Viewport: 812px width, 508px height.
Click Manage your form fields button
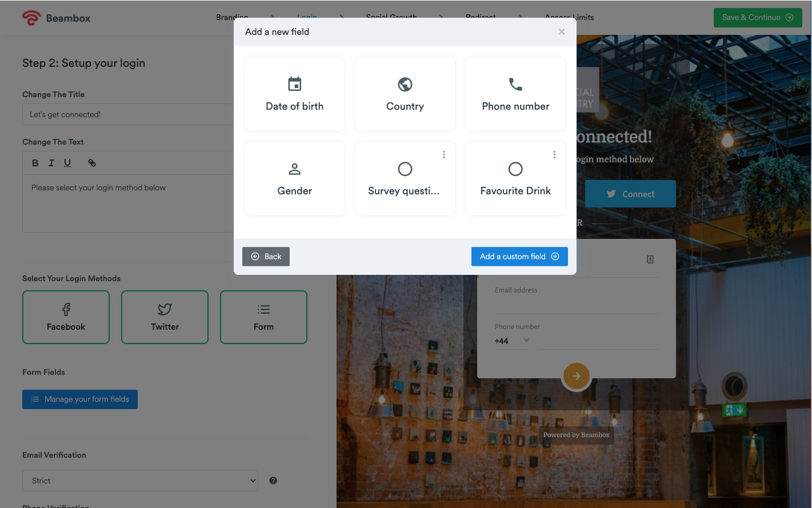tap(80, 399)
